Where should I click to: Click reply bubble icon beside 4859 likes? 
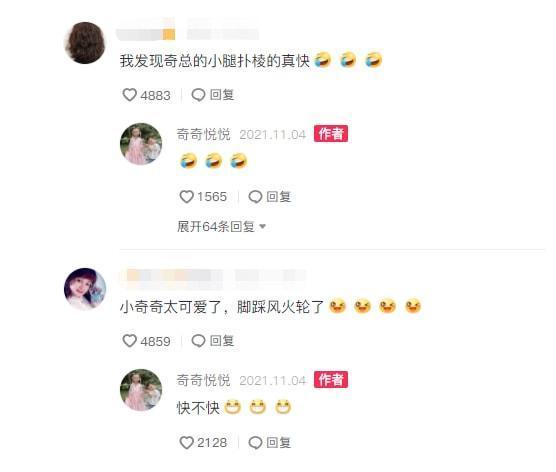(x=198, y=341)
